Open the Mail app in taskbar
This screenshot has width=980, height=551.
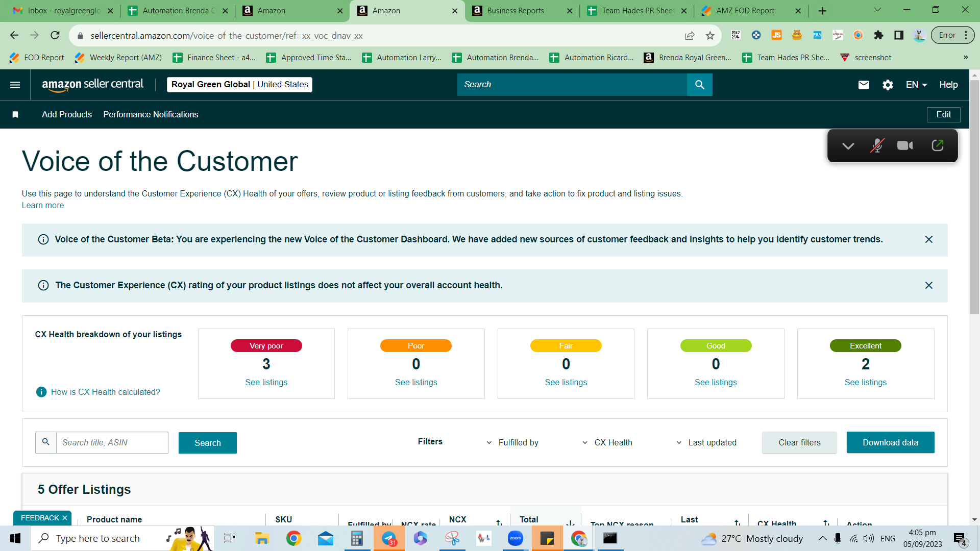click(325, 538)
